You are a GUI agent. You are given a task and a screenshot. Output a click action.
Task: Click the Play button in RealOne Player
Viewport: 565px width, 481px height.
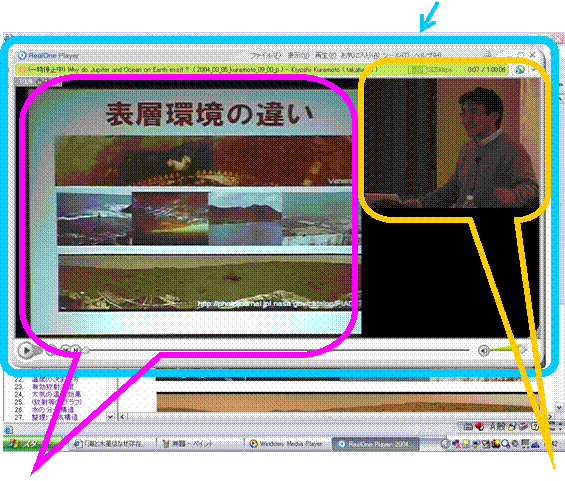click(26, 350)
